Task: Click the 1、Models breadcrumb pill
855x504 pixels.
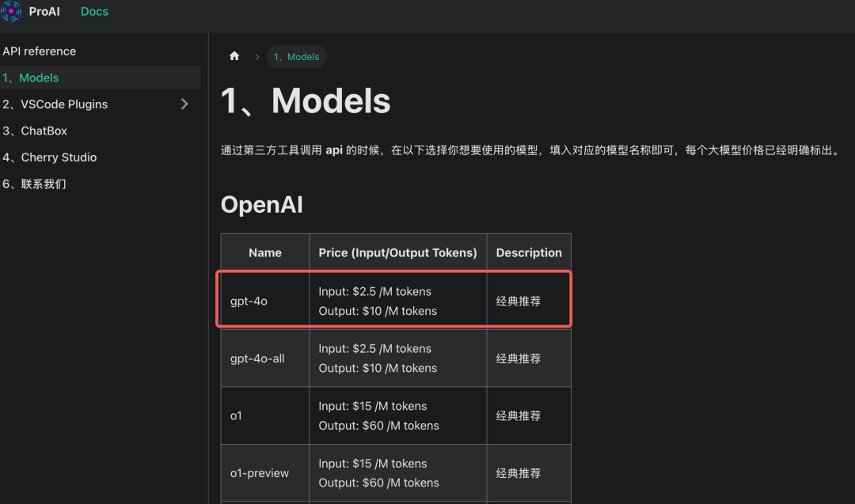Action: pyautogui.click(x=296, y=57)
